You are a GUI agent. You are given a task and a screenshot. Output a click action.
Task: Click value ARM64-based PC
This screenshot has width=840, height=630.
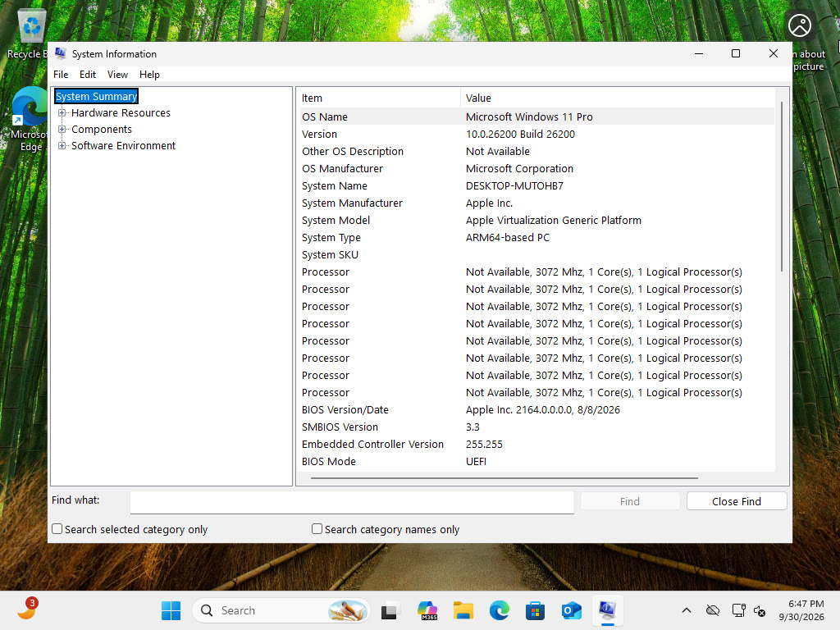click(x=507, y=237)
